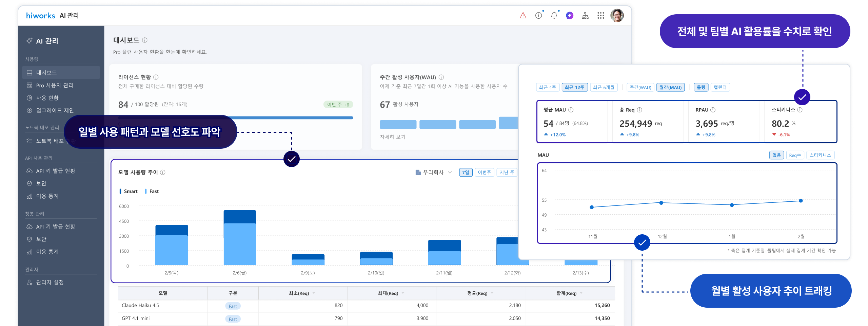Open 최대(Req) sort arrow
Screen dimensions: 868x326
click(403, 293)
